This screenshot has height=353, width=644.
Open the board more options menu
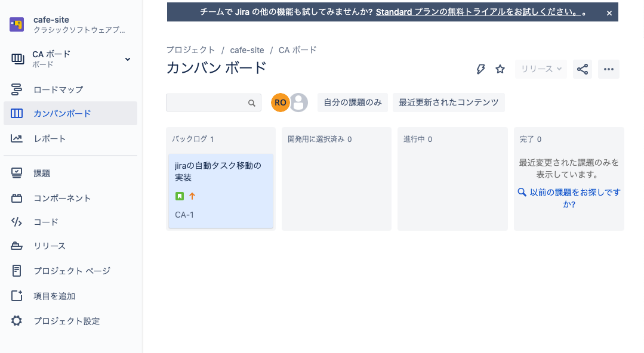608,69
